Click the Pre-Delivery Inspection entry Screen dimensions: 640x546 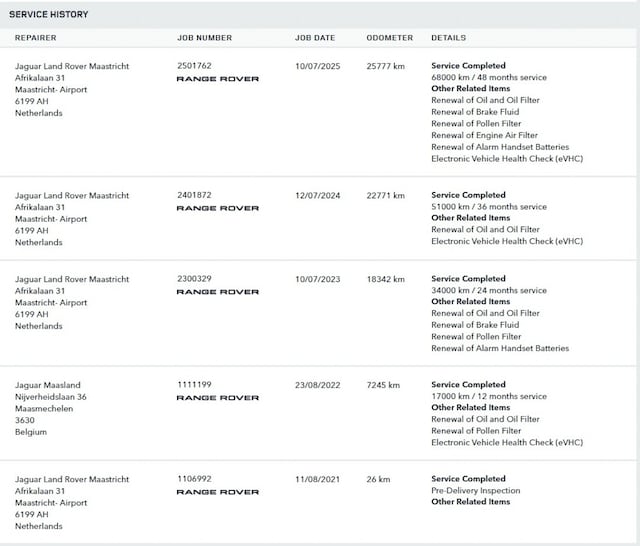[476, 491]
